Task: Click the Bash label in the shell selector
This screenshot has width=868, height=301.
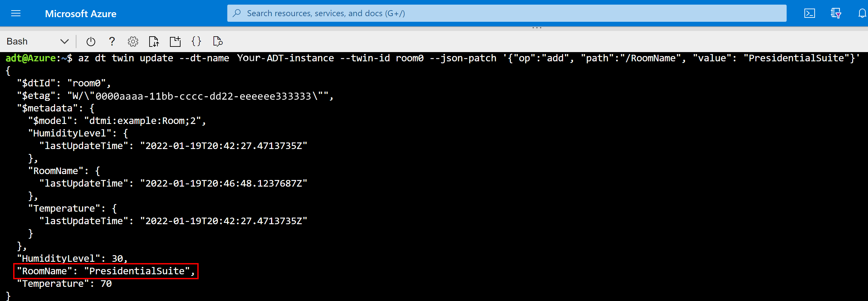Action: 17,42
